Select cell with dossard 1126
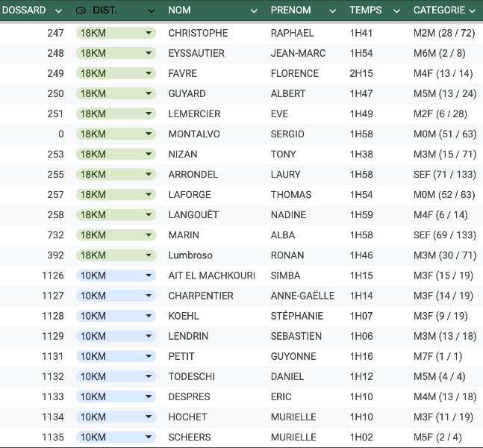The width and height of the screenshot is (483, 448). coord(53,276)
